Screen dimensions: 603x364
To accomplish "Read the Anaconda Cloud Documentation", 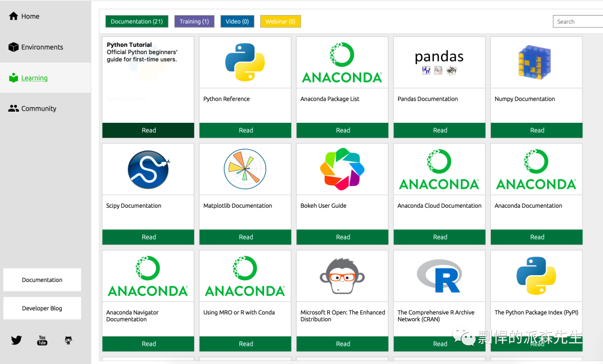I will coord(439,237).
